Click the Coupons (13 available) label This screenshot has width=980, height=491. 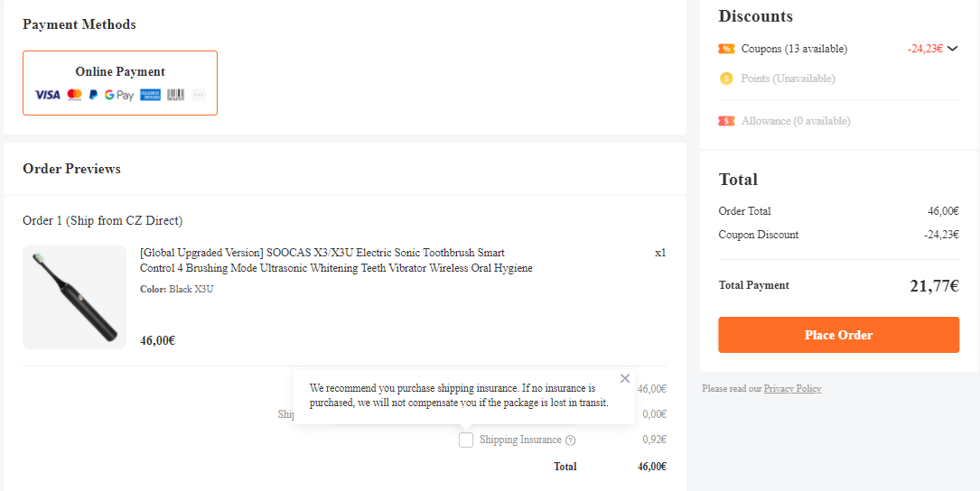pos(794,49)
